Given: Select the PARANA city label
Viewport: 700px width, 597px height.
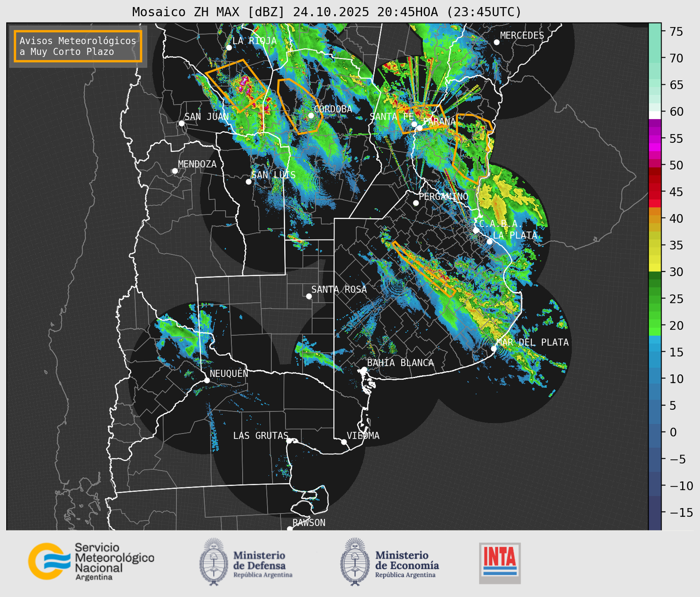Looking at the screenshot, I should (x=439, y=122).
